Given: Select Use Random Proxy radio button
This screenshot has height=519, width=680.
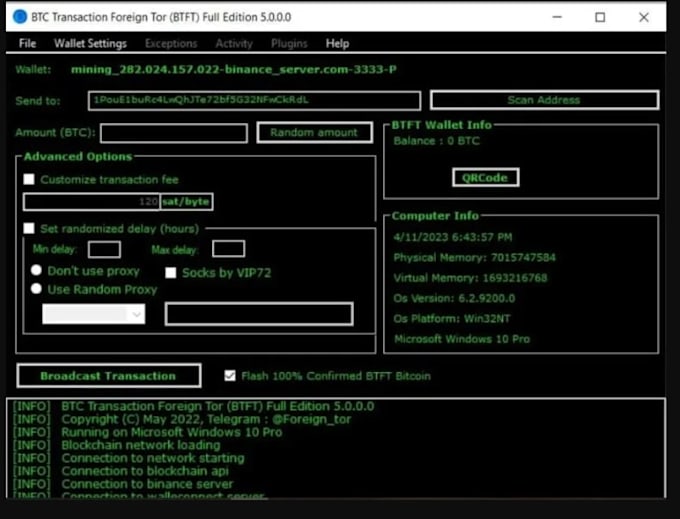Looking at the screenshot, I should [x=36, y=288].
